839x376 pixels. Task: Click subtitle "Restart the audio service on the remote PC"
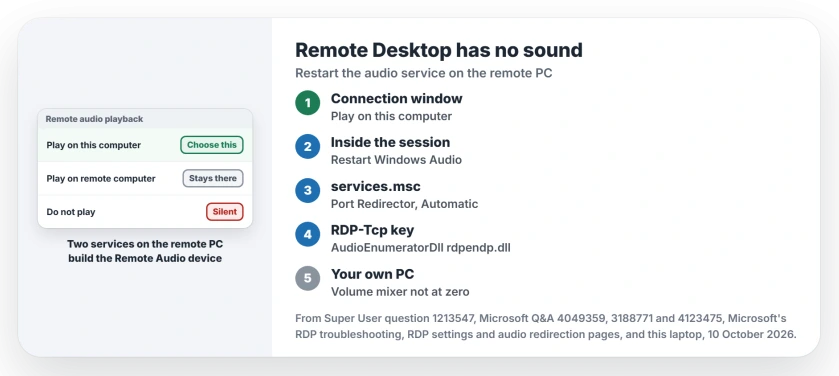click(x=424, y=73)
